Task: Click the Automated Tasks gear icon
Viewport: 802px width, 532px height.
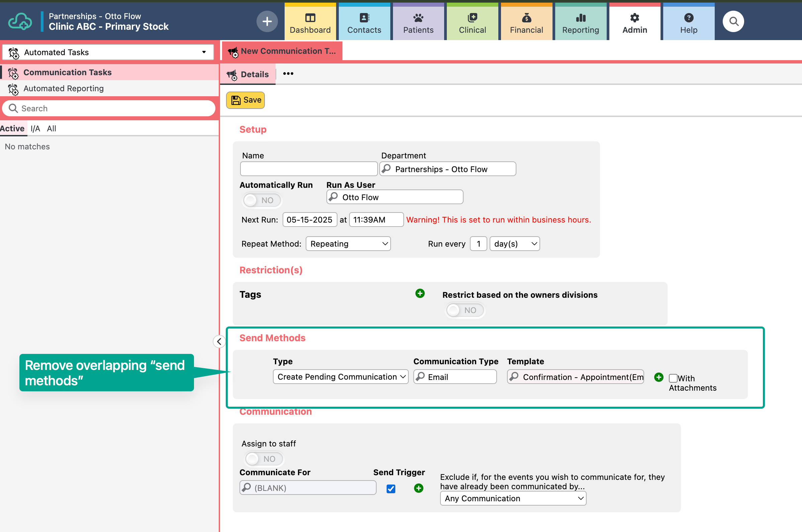Action: pyautogui.click(x=14, y=52)
